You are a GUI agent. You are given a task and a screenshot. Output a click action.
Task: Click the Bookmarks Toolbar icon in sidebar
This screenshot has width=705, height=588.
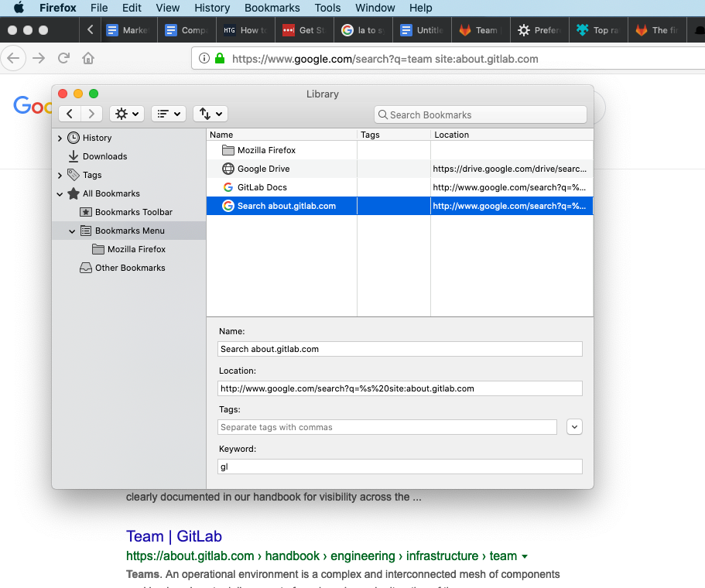coord(85,212)
